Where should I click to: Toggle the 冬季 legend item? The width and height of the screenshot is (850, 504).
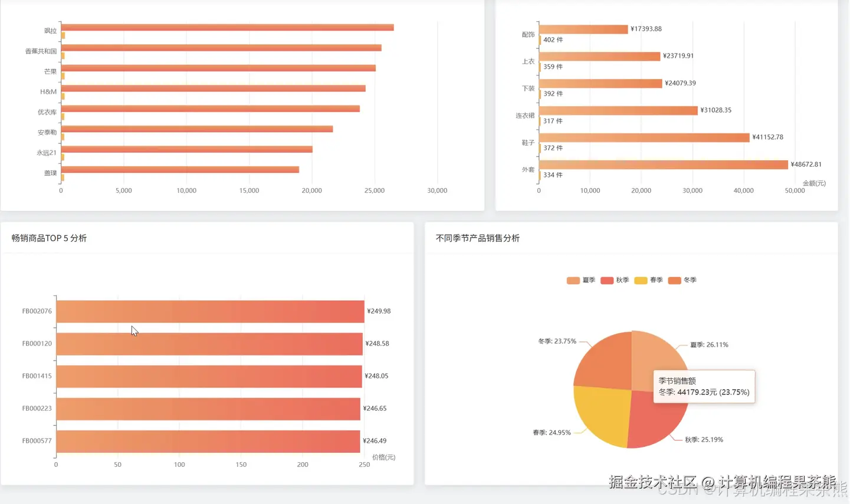pos(682,280)
